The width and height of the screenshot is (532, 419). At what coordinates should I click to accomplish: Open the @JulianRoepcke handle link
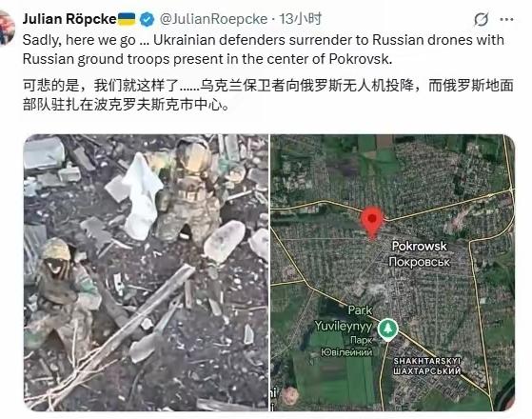[213, 19]
